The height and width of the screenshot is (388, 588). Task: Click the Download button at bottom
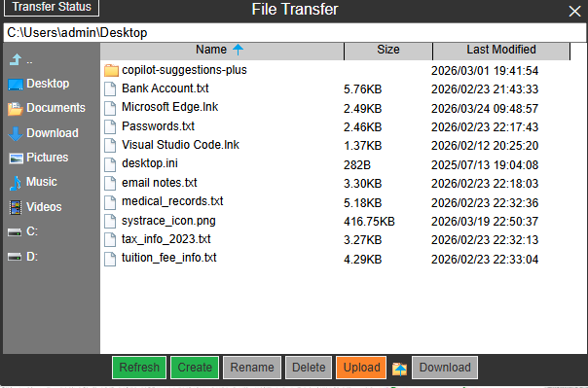[445, 368]
